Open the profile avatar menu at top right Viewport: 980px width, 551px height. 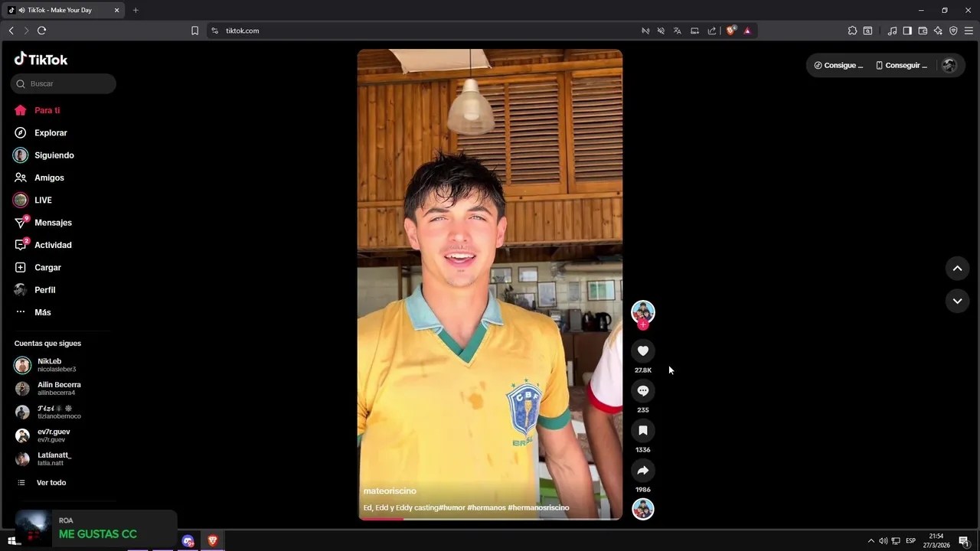[949, 65]
